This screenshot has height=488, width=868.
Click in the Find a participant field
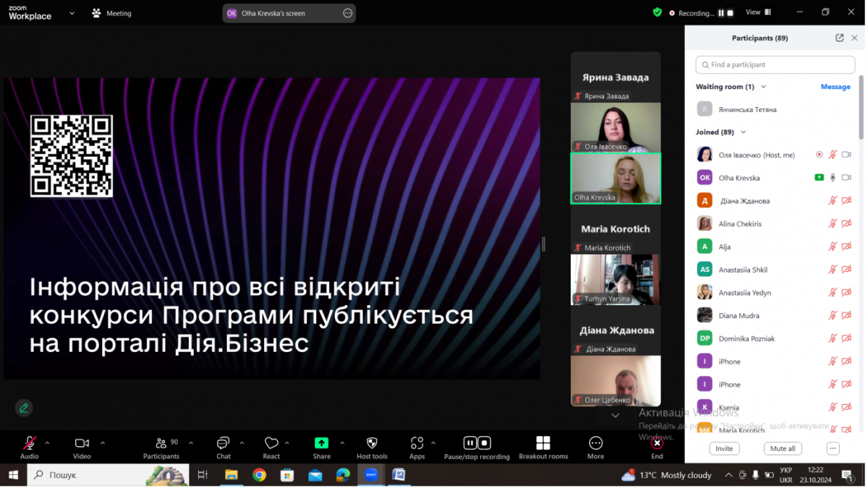[x=775, y=64]
